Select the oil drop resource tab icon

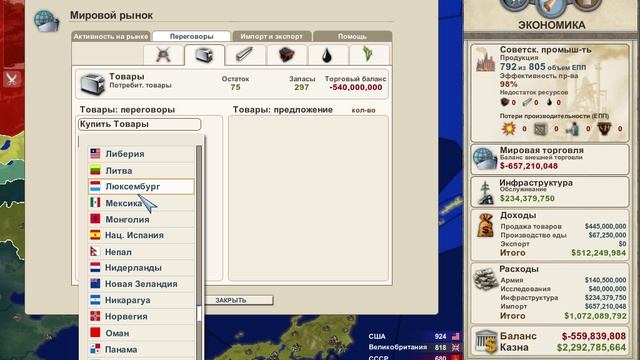click(x=327, y=55)
